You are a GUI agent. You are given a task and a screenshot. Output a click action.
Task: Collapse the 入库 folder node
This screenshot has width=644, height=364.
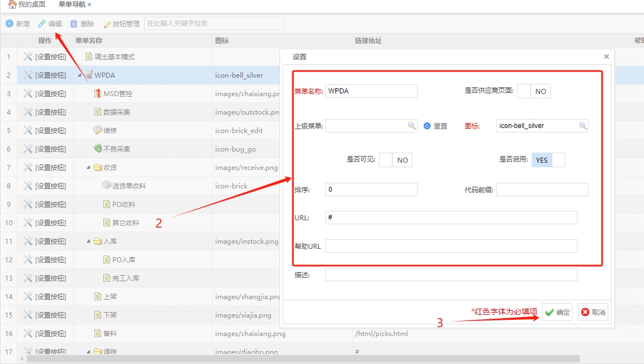[x=89, y=241]
